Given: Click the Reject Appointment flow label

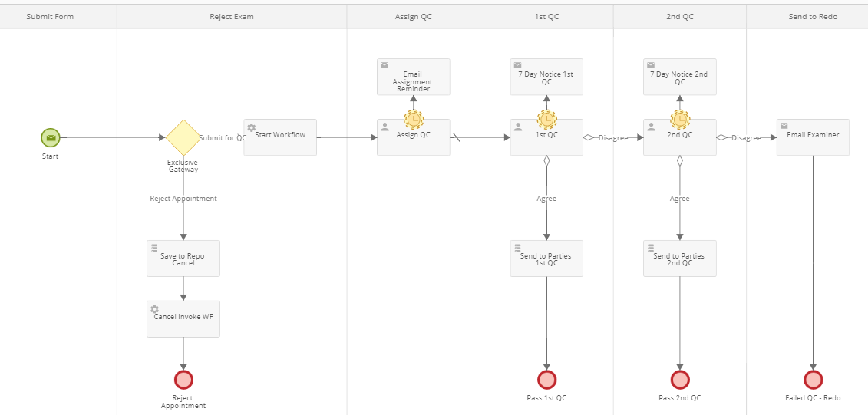Looking at the screenshot, I should (183, 198).
